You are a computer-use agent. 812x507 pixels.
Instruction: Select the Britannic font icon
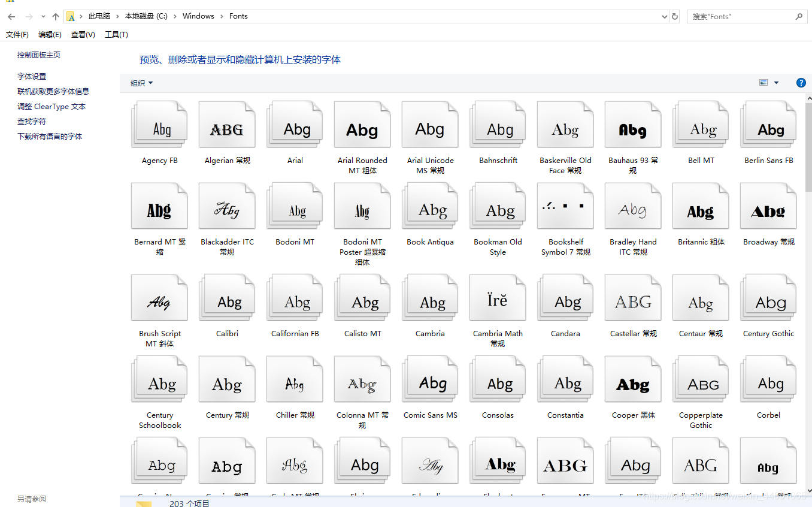[x=701, y=206]
